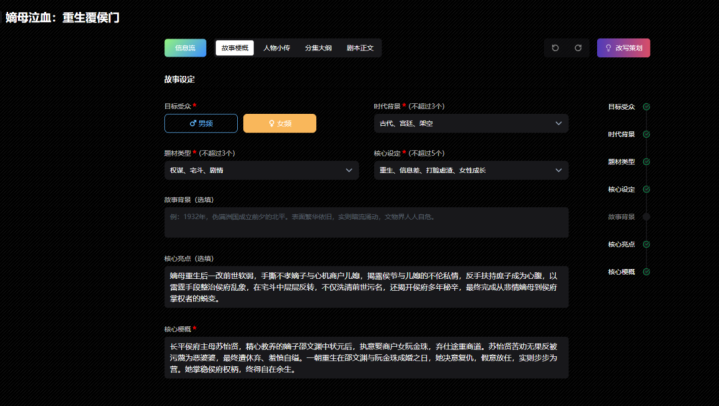Switch to the 分集大纲 tab

click(319, 48)
